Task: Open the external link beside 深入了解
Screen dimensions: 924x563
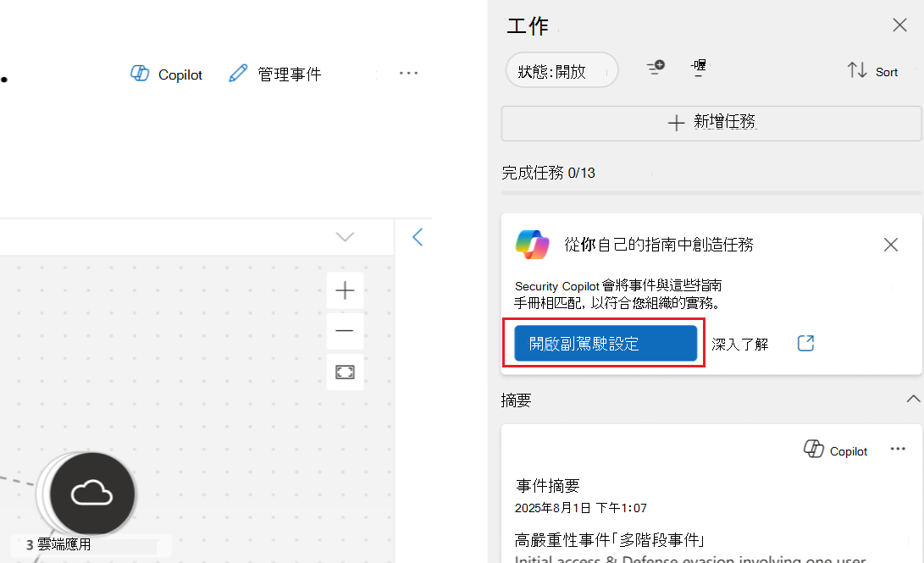Action: (805, 343)
